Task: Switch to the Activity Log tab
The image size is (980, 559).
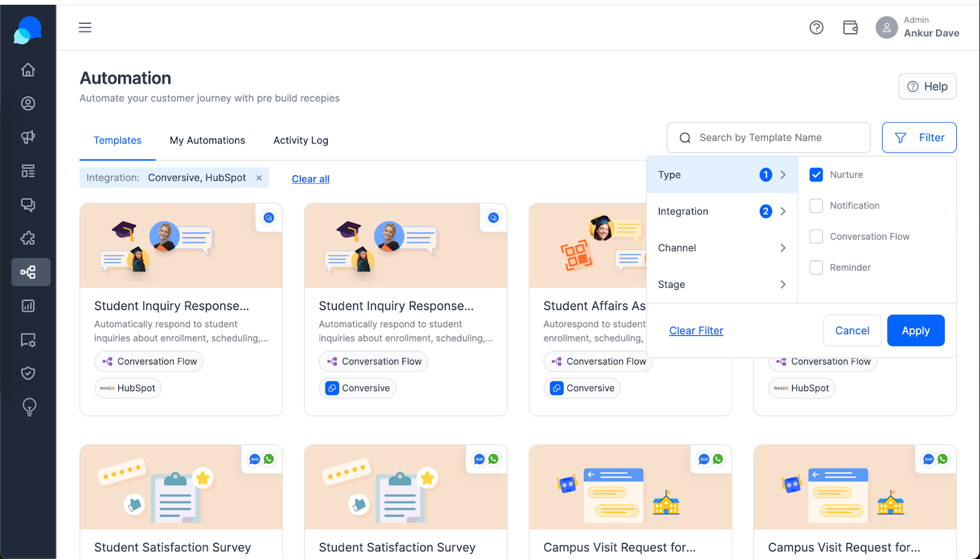Action: 301,140
